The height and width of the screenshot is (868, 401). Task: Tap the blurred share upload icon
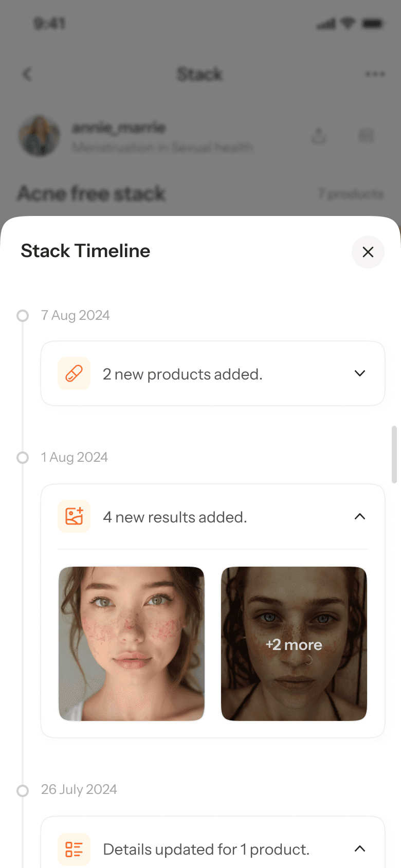pyautogui.click(x=319, y=136)
